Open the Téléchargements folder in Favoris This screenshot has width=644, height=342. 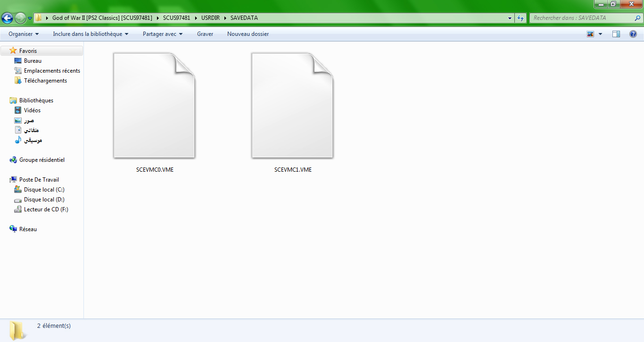[45, 81]
